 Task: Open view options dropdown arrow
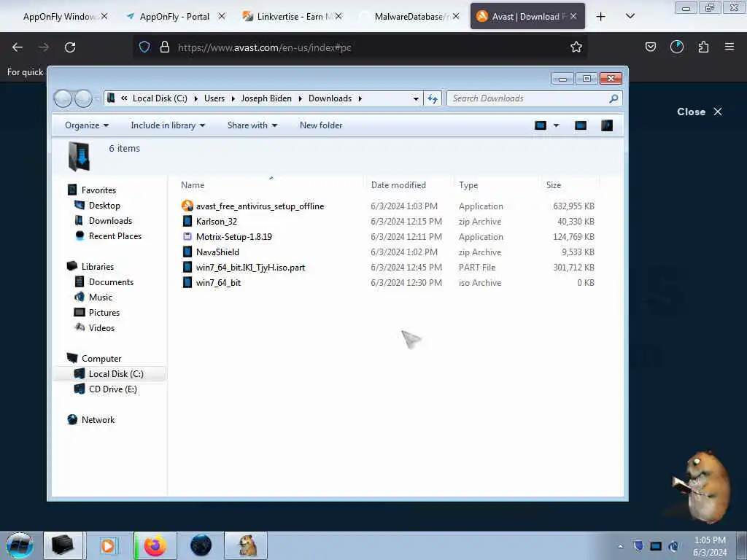click(x=556, y=125)
